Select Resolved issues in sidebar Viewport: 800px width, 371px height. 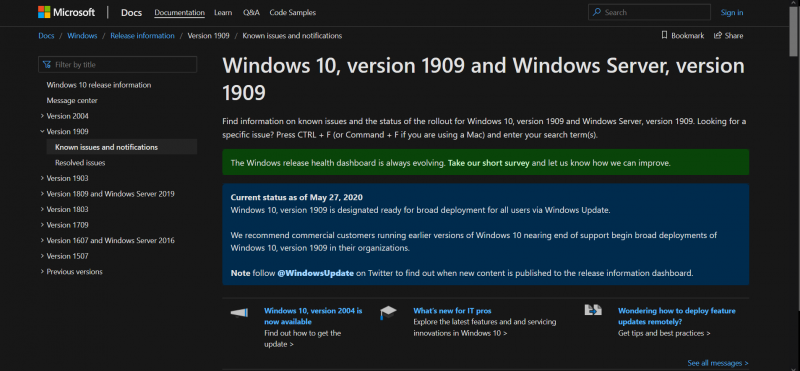[x=80, y=163]
